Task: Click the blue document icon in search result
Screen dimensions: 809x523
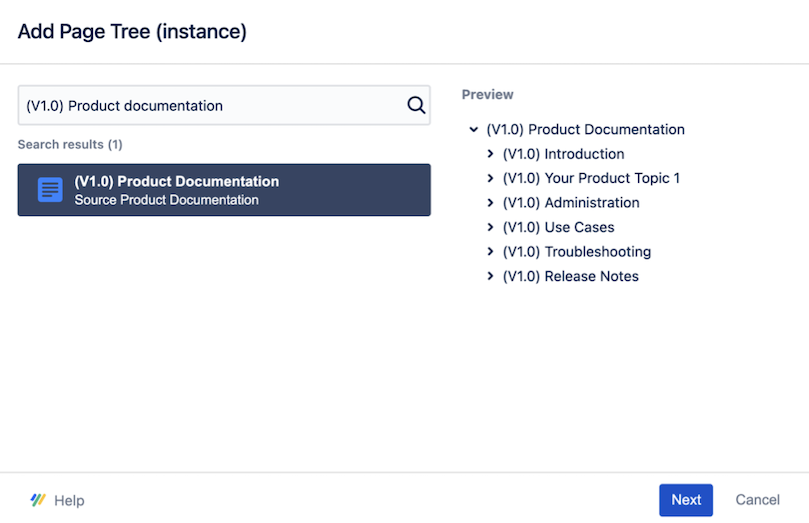Action: pyautogui.click(x=50, y=190)
